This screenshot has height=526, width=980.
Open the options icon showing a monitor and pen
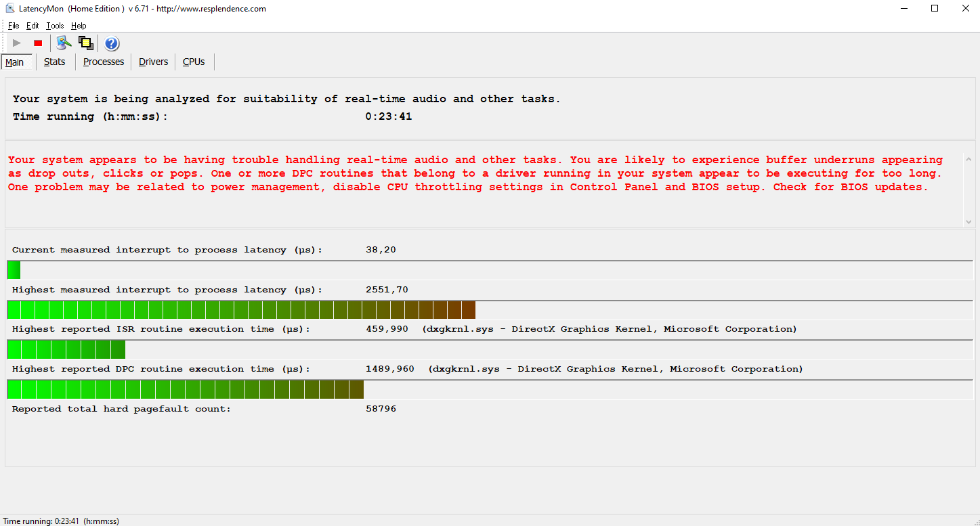click(x=64, y=43)
